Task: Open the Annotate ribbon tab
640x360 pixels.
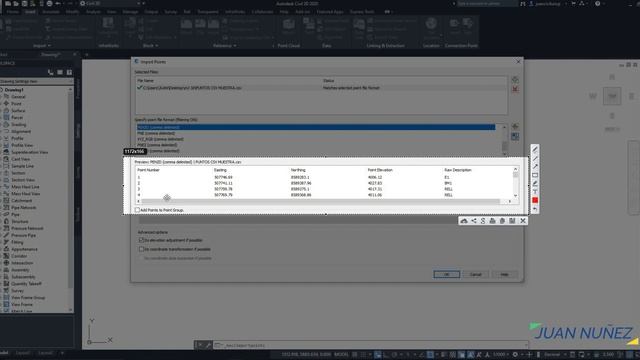Action: pos(51,12)
